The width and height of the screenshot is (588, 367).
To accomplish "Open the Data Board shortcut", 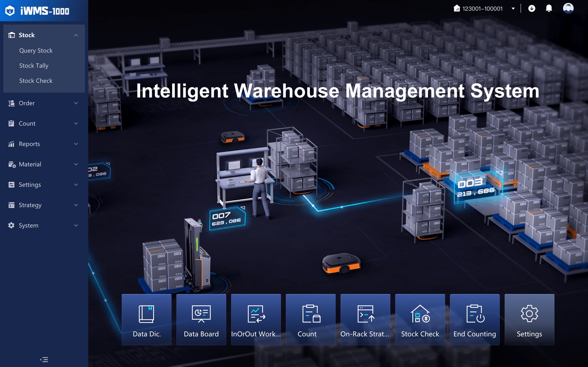I will [201, 319].
